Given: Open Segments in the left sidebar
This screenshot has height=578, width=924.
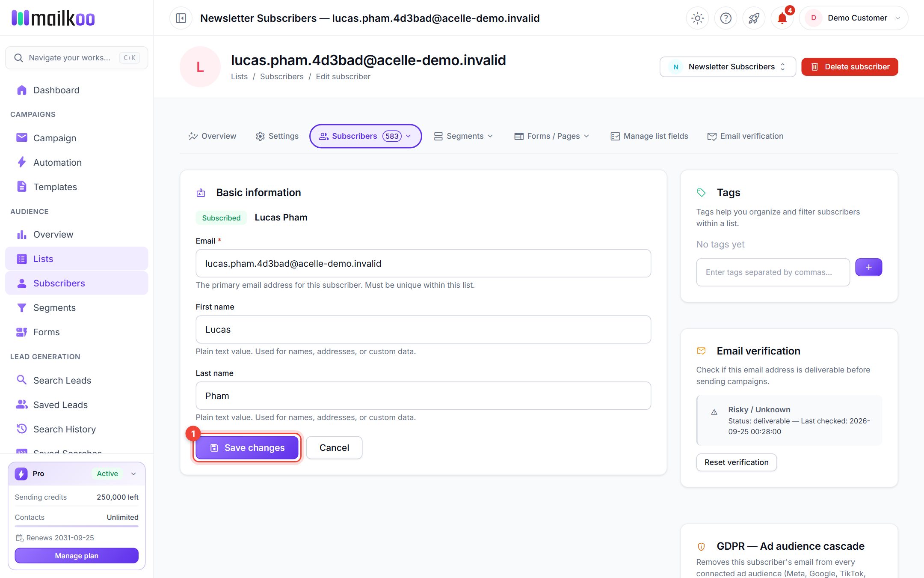Looking at the screenshot, I should [x=77, y=307].
